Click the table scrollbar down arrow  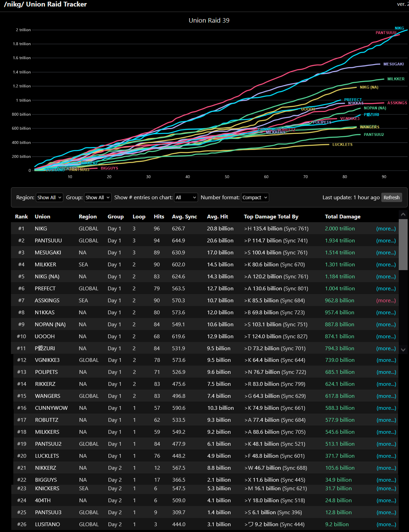403,350
